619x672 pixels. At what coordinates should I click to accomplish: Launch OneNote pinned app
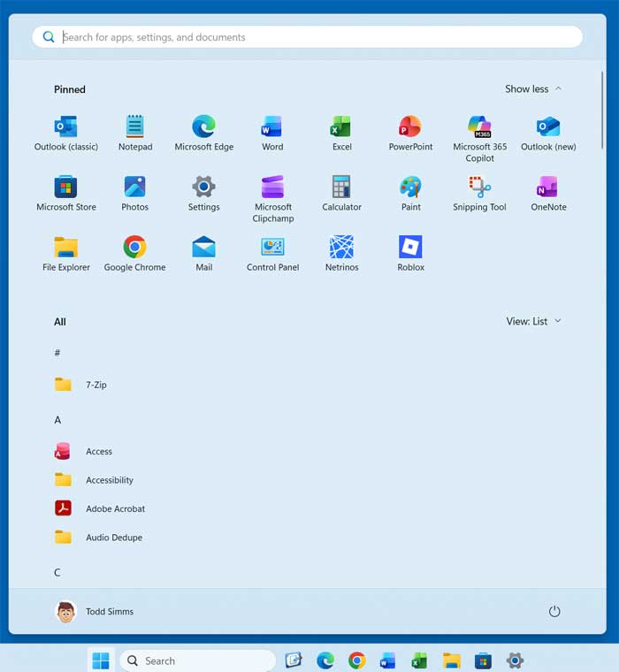point(548,194)
